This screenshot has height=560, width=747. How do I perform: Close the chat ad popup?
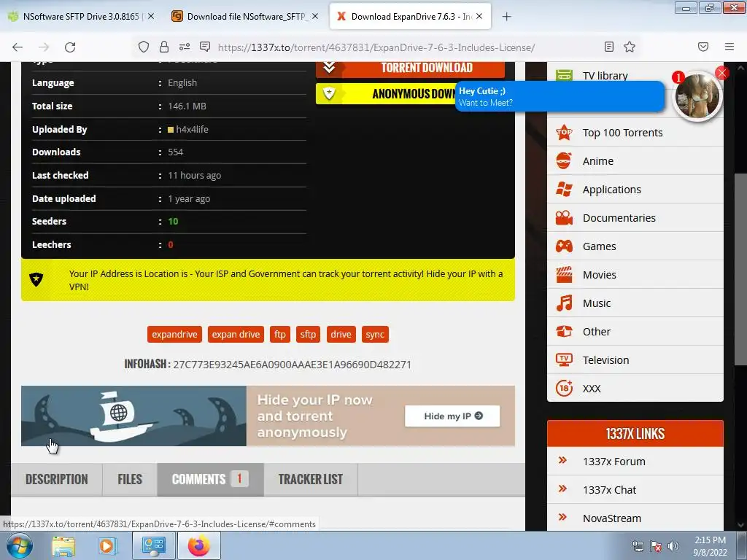tap(721, 73)
